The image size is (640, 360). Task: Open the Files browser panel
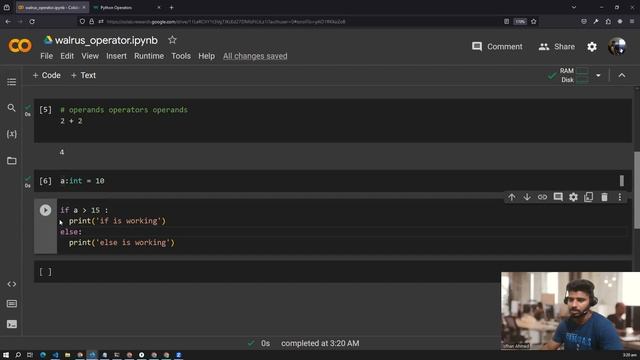click(11, 160)
